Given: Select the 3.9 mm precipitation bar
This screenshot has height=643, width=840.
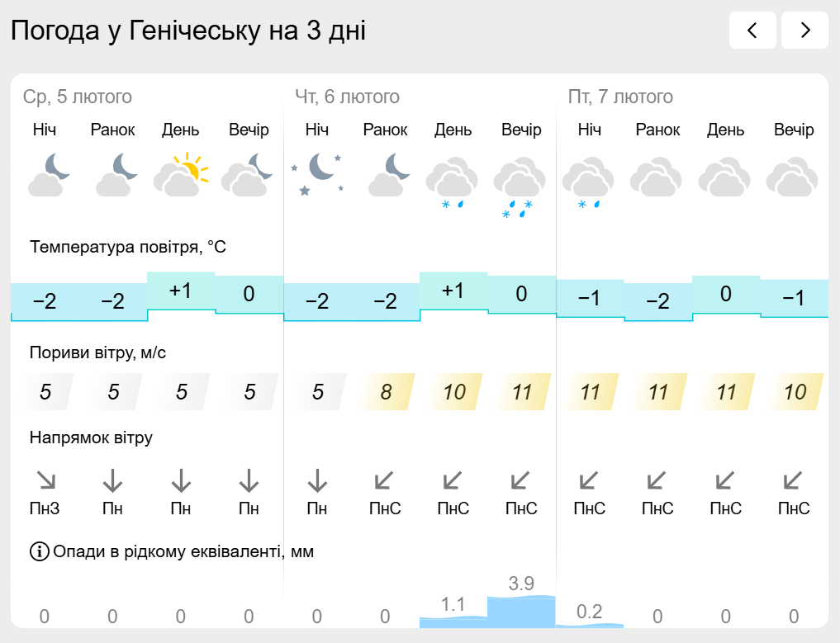Looking at the screenshot, I should 521,612.
